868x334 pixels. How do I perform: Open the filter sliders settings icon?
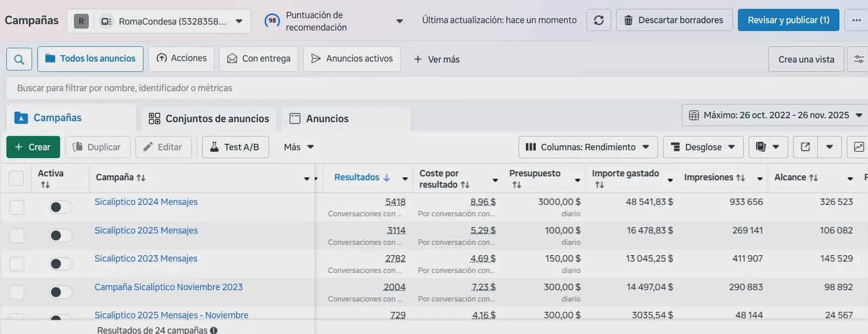[858, 59]
